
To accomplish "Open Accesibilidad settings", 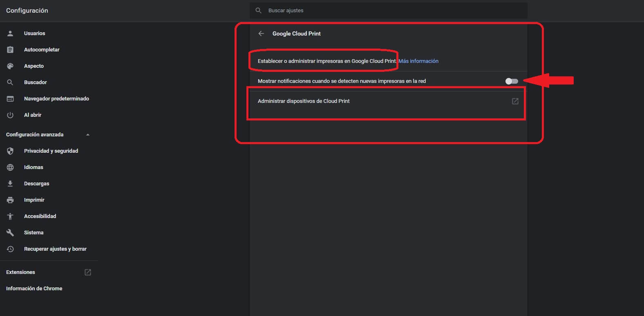I will tap(40, 216).
